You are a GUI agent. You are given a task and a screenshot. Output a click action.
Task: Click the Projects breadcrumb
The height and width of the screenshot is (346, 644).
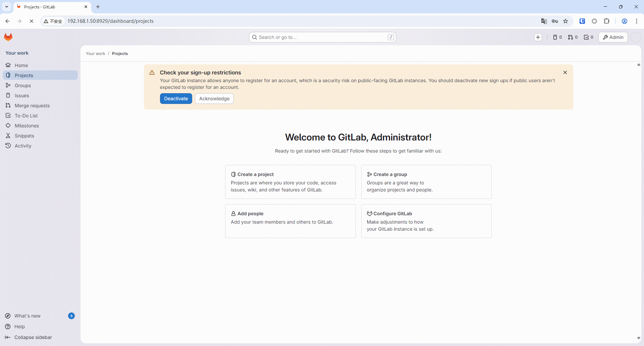[x=120, y=54]
